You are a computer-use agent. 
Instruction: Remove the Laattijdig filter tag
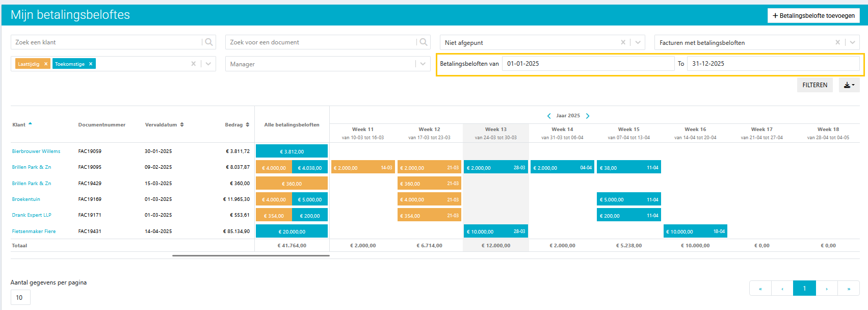tap(46, 64)
